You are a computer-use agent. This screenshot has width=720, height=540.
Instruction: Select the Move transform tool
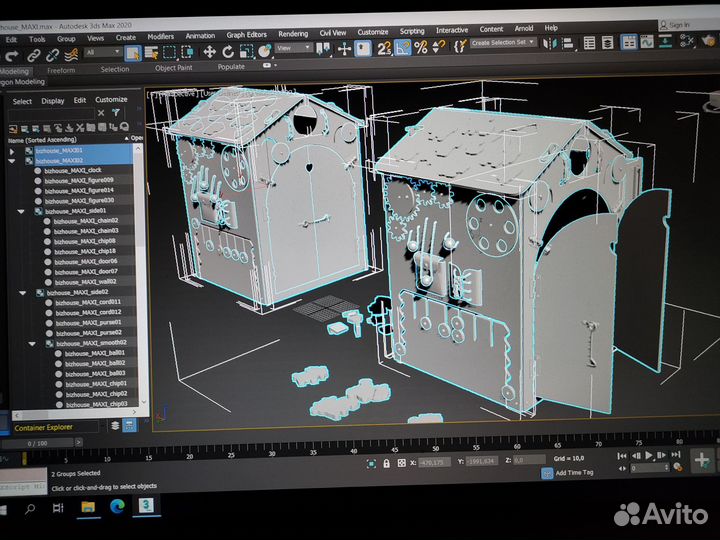(x=209, y=50)
